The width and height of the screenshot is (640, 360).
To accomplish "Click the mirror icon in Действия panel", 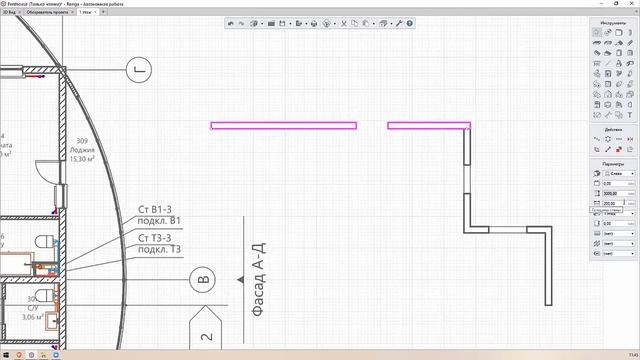I will point(630,139).
